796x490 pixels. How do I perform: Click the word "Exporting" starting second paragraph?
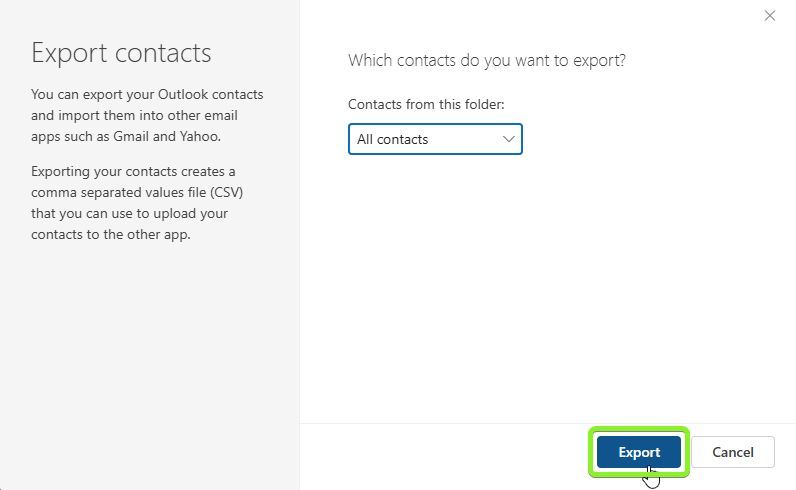click(x=62, y=171)
